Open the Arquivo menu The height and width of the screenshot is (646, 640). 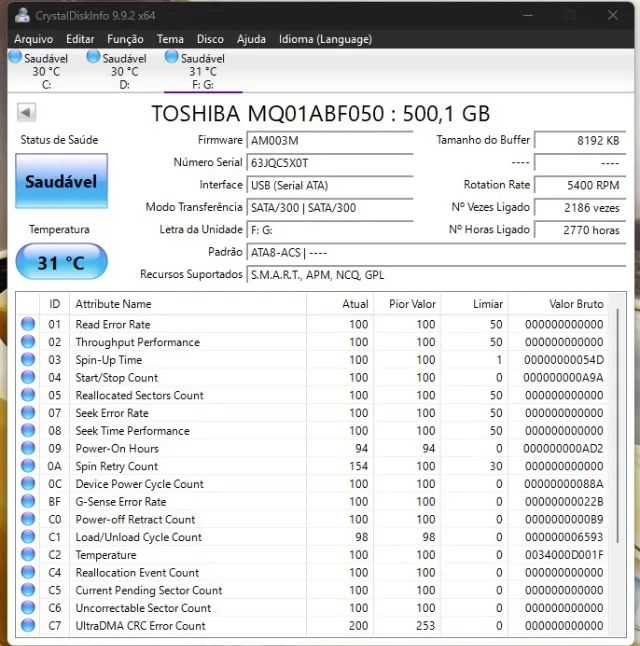coord(33,39)
